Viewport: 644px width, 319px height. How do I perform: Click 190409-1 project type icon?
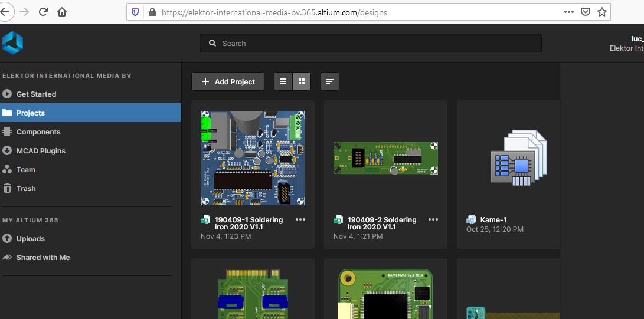(x=205, y=220)
